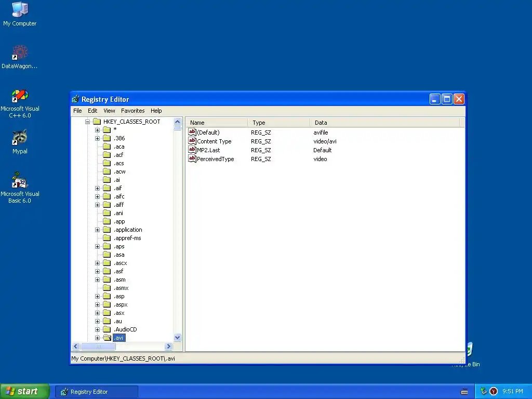
Task: Open the File menu
Action: pos(77,111)
